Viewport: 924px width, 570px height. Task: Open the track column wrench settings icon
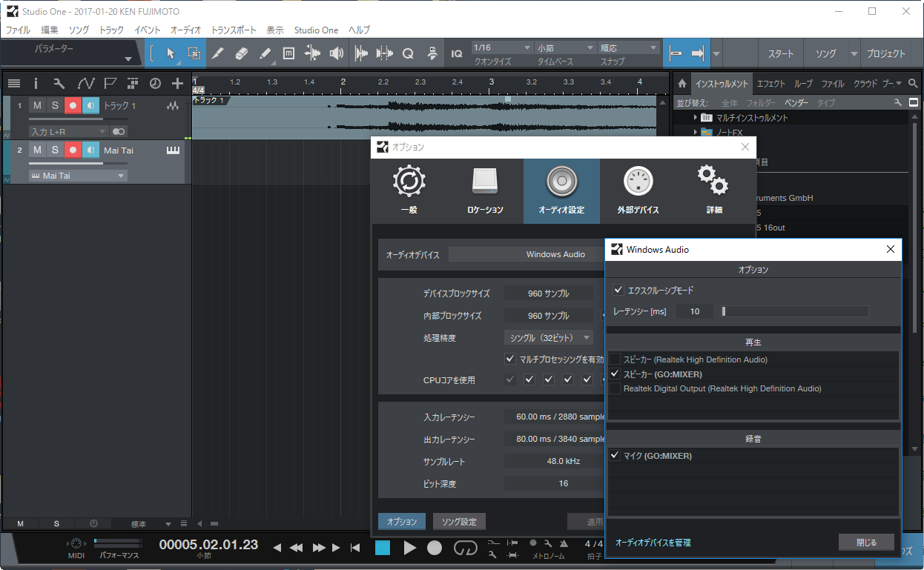[59, 83]
